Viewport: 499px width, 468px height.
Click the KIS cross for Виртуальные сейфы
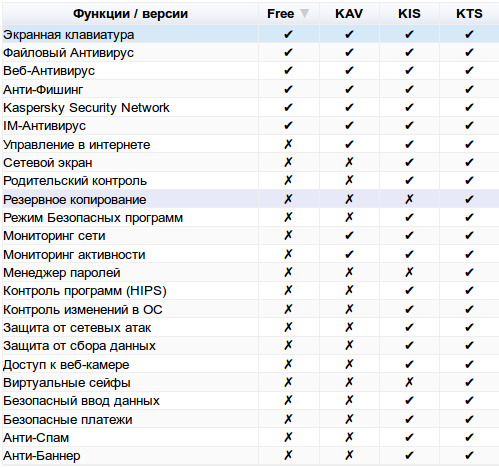point(409,382)
